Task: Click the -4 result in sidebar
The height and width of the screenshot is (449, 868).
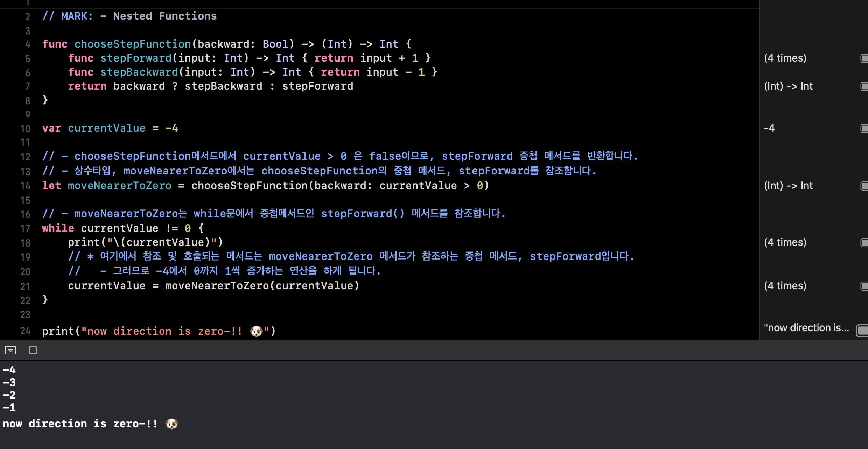Action: point(769,128)
